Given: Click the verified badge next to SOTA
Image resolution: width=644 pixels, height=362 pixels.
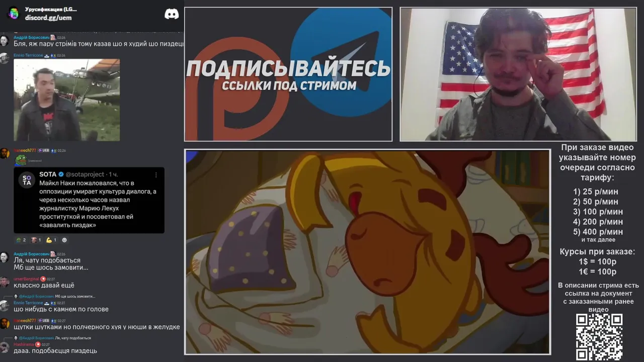Looking at the screenshot, I should pyautogui.click(x=61, y=174).
